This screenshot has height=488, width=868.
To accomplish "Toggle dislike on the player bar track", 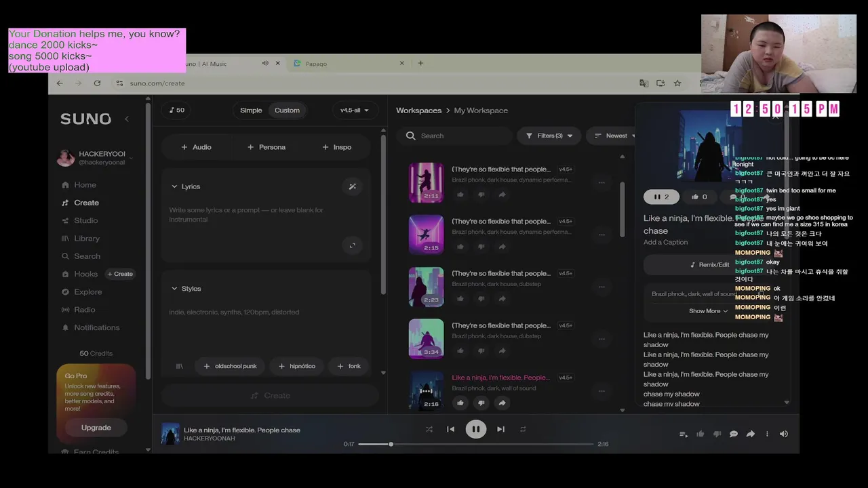I will (x=717, y=434).
